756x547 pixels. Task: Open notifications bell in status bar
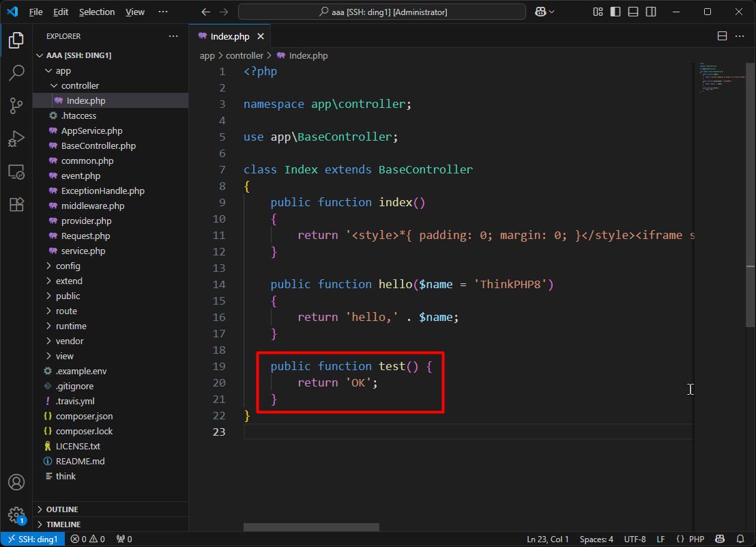click(x=740, y=539)
